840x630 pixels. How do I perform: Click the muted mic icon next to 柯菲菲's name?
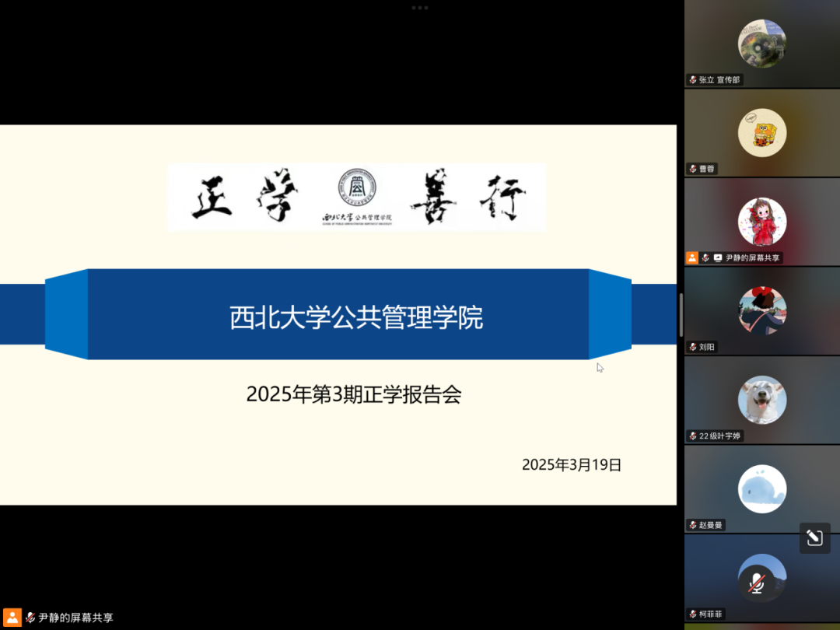[692, 614]
